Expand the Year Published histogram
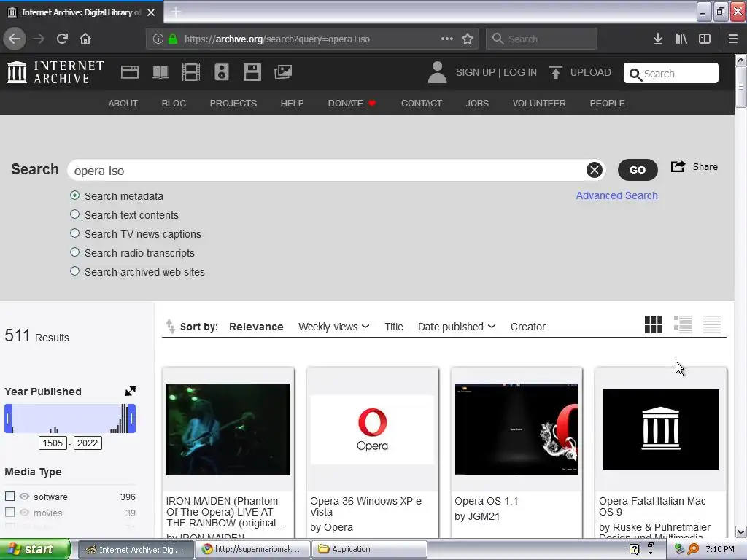This screenshot has width=747, height=560. click(x=130, y=391)
